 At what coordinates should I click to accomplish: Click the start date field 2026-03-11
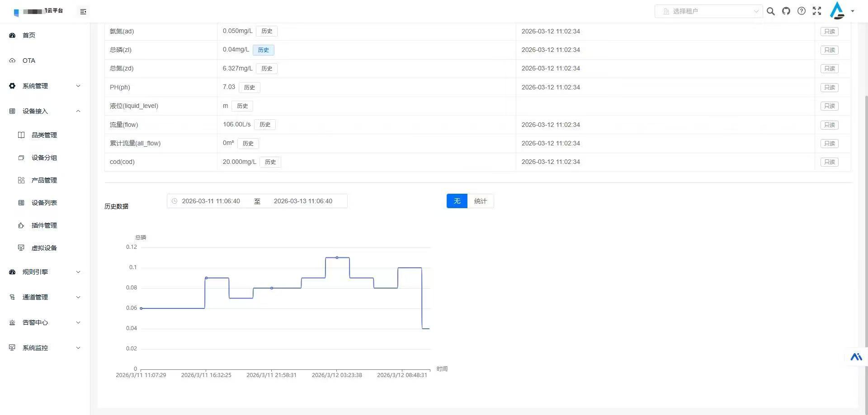211,201
